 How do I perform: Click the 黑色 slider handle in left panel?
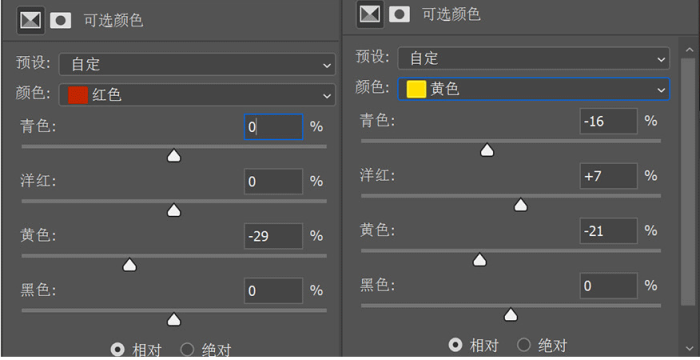pyautogui.click(x=174, y=319)
